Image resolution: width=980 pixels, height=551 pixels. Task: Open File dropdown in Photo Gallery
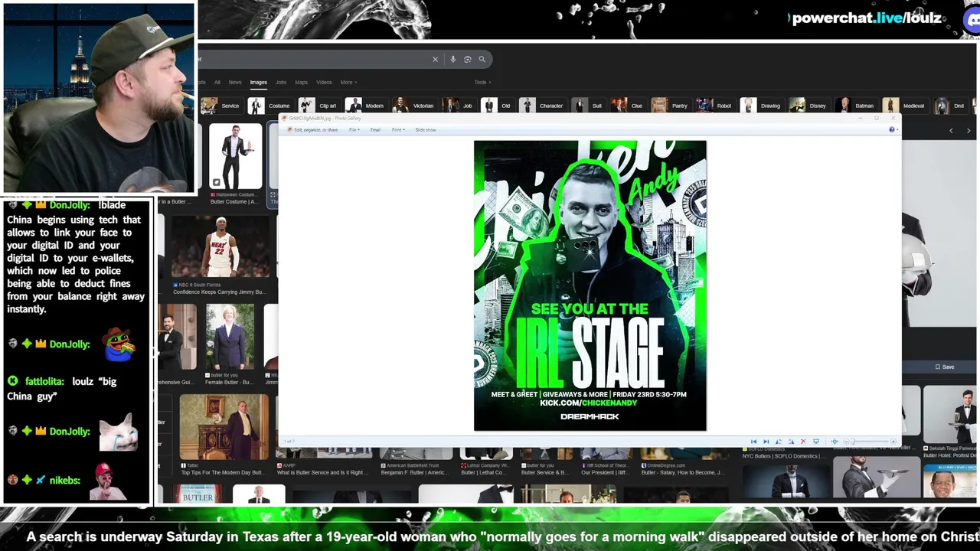click(x=354, y=130)
